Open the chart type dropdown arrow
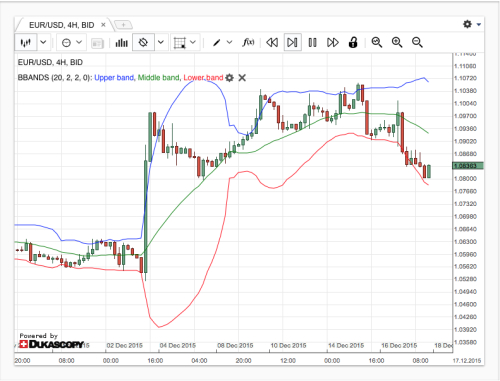The width and height of the screenshot is (500, 381). click(x=43, y=42)
